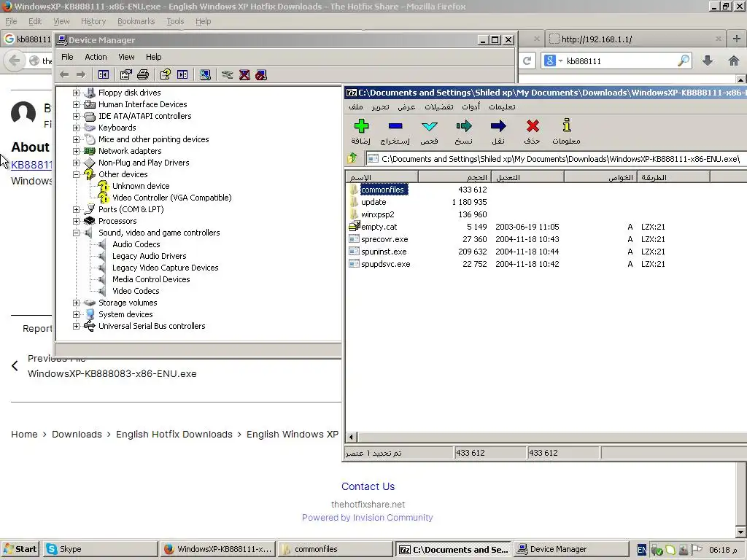Click the Uninstall device toolbar icon
The height and width of the screenshot is (560, 747).
(244, 75)
